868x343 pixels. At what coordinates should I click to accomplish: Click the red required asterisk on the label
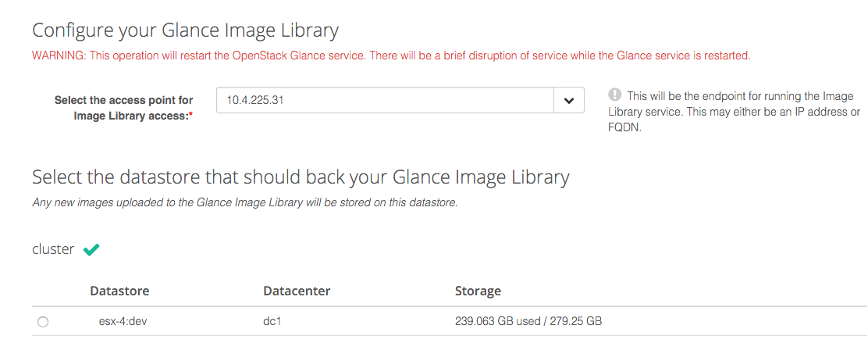(x=190, y=116)
